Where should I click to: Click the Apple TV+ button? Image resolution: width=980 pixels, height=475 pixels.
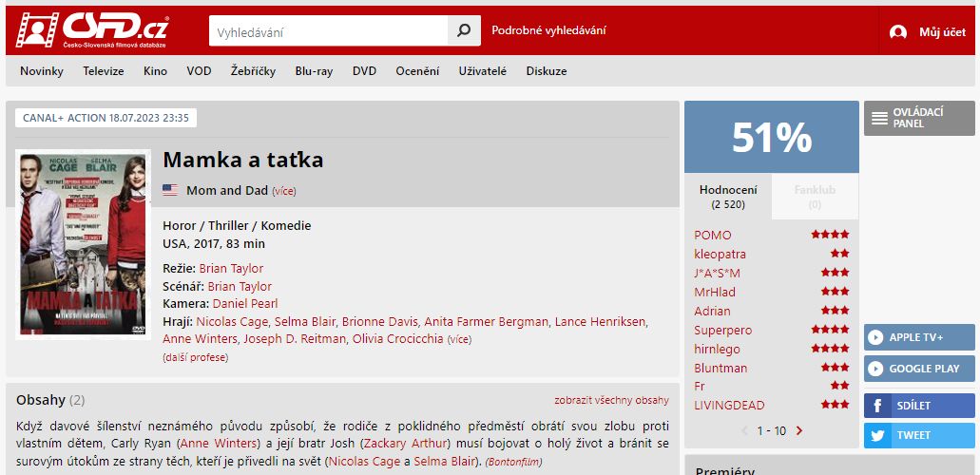(919, 337)
